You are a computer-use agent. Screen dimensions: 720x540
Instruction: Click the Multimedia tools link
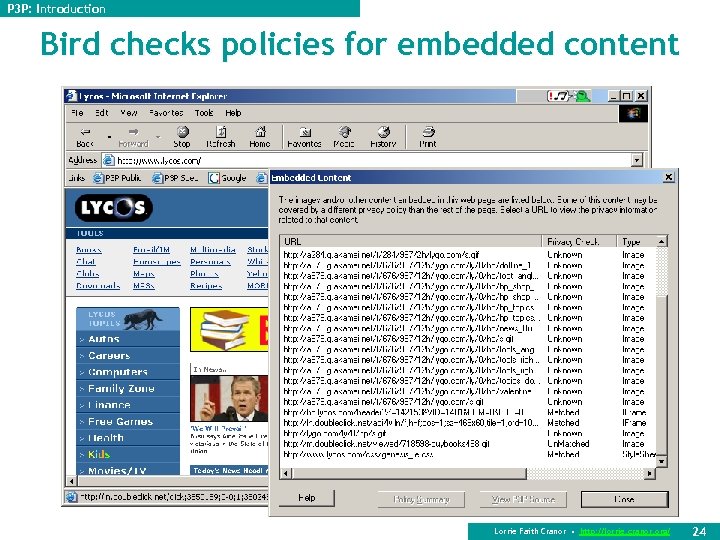click(x=213, y=250)
